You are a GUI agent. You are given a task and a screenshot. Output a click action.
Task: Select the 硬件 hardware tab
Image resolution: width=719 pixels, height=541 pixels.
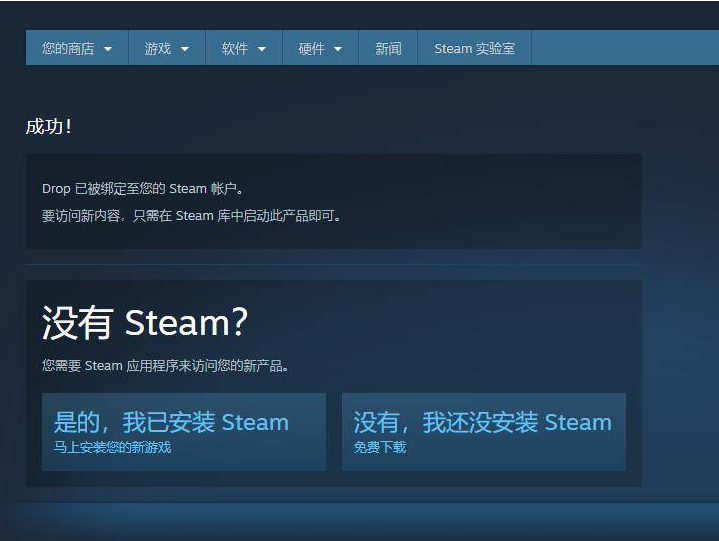click(x=321, y=48)
